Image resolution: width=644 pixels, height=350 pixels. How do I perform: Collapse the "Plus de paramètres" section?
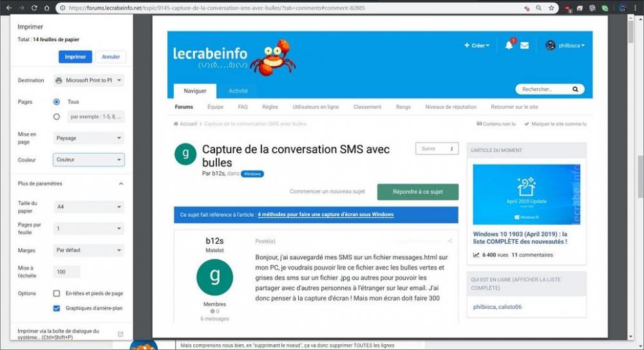pyautogui.click(x=120, y=184)
